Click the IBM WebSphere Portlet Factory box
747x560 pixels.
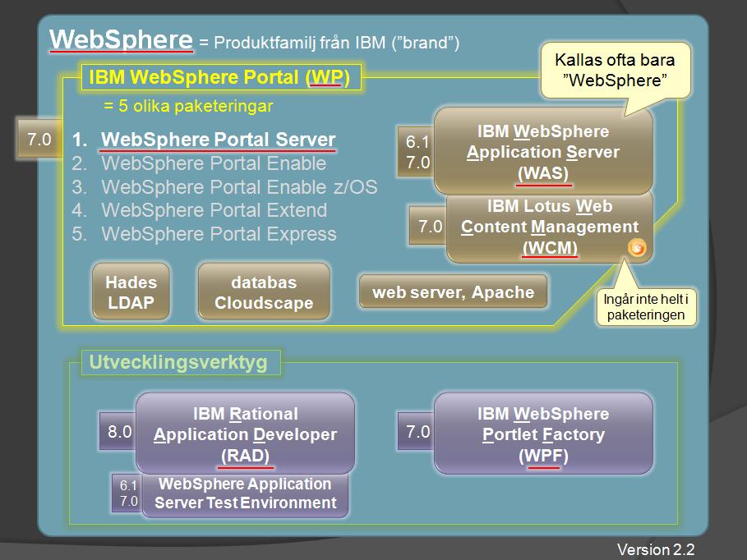tap(542, 434)
